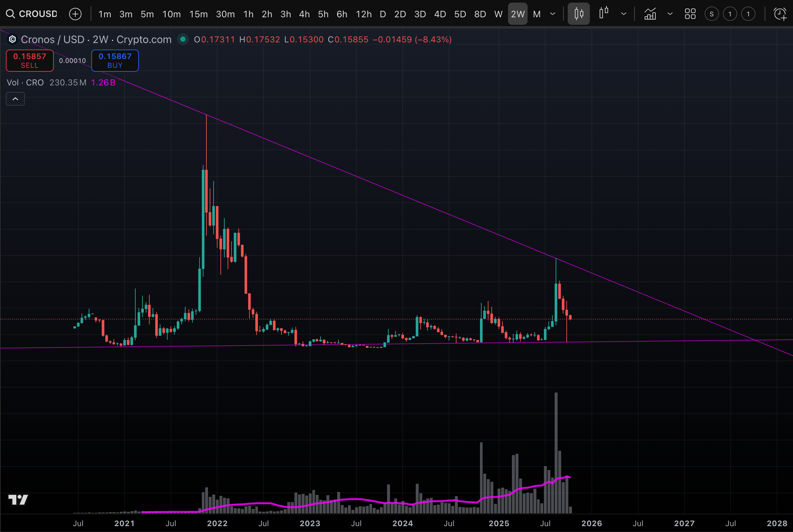
Task: Click the circled S session icon
Action: click(x=711, y=14)
